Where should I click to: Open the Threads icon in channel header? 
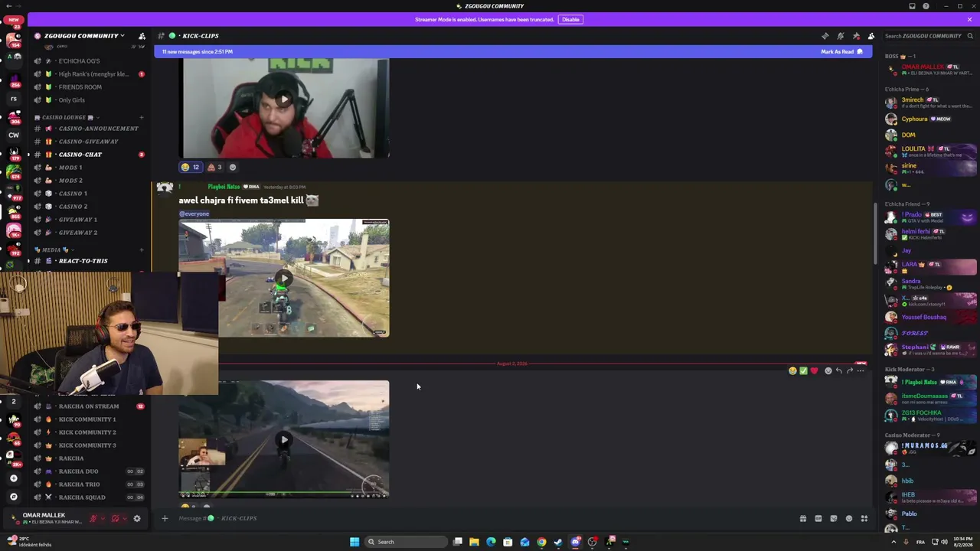click(825, 36)
